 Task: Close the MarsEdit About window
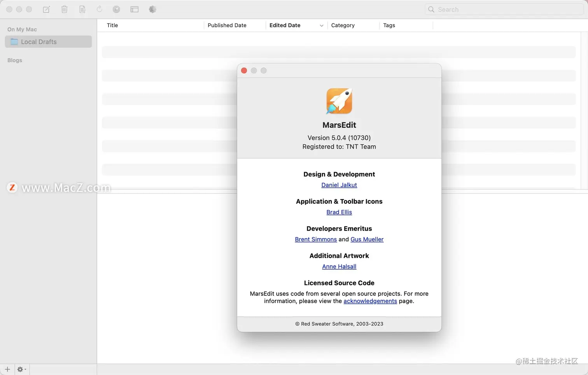(x=244, y=70)
